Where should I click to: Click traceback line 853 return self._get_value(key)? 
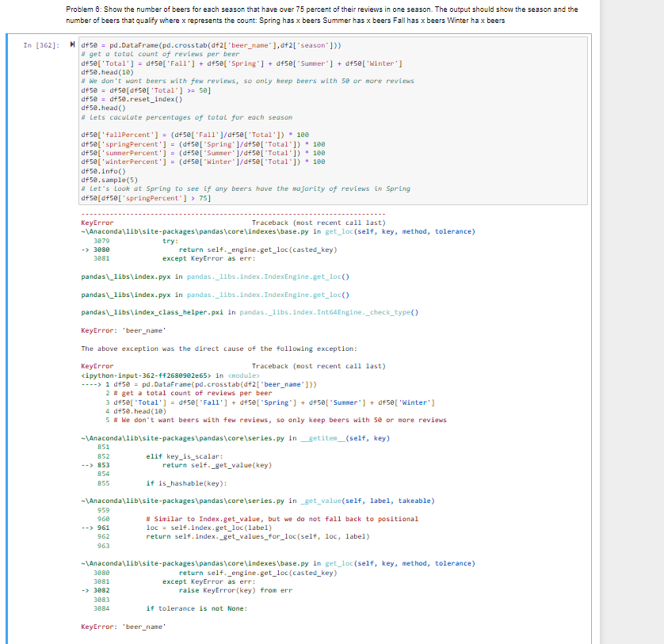(x=176, y=465)
